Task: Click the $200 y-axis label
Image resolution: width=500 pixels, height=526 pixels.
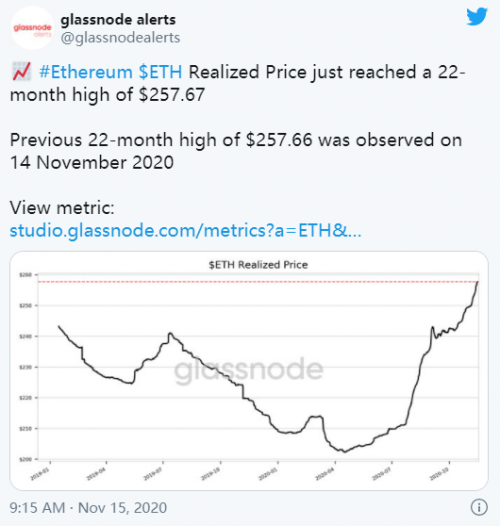Action: click(x=26, y=459)
